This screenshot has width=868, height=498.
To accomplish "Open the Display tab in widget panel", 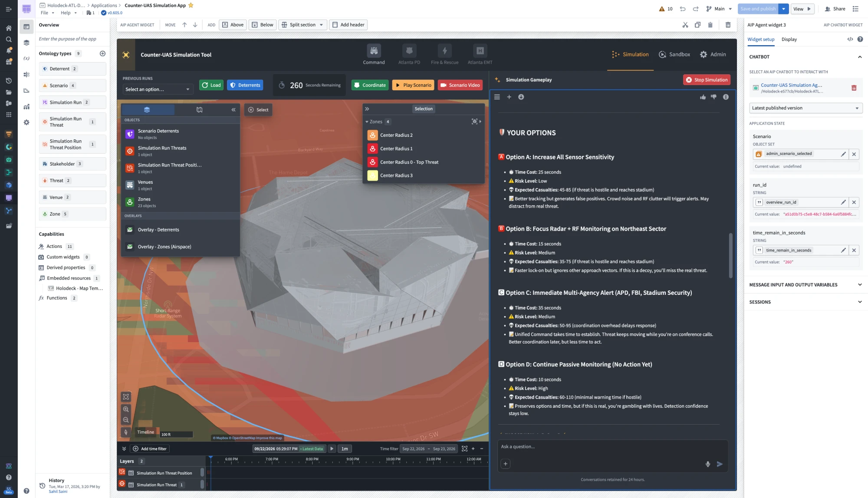I will click(x=789, y=40).
